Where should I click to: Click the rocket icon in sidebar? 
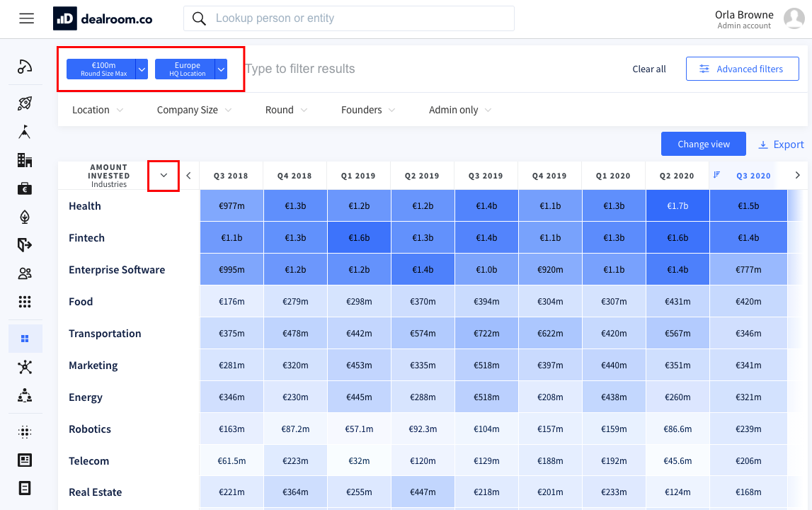coord(25,103)
